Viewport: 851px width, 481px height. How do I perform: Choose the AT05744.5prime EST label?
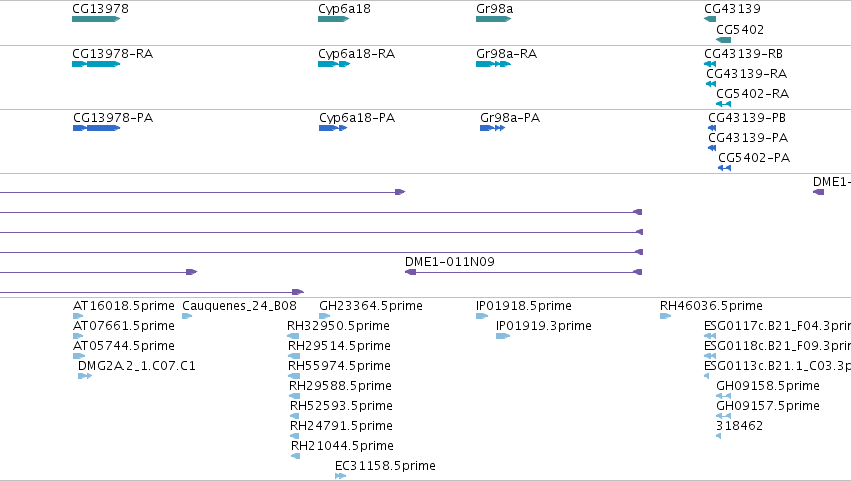[124, 346]
